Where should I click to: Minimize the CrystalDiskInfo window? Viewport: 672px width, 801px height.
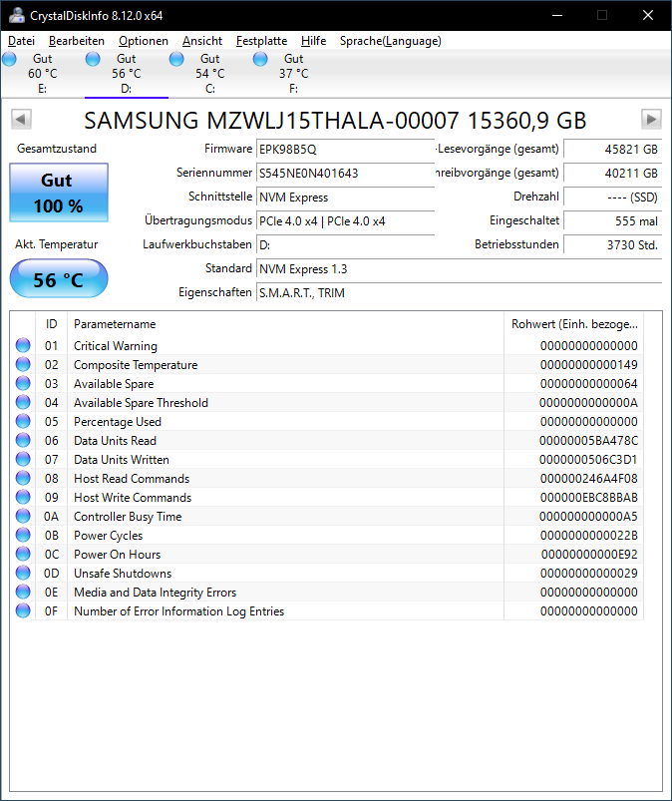coord(557,15)
